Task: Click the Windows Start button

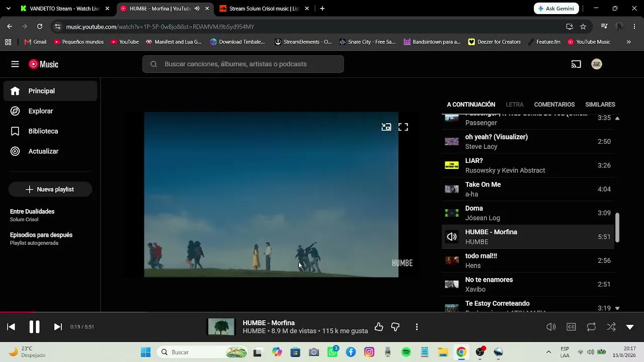Action: click(x=145, y=352)
